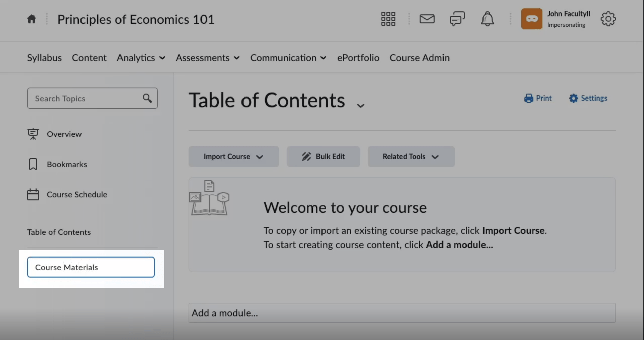Open the email envelope icon
The height and width of the screenshot is (340, 644).
427,19
